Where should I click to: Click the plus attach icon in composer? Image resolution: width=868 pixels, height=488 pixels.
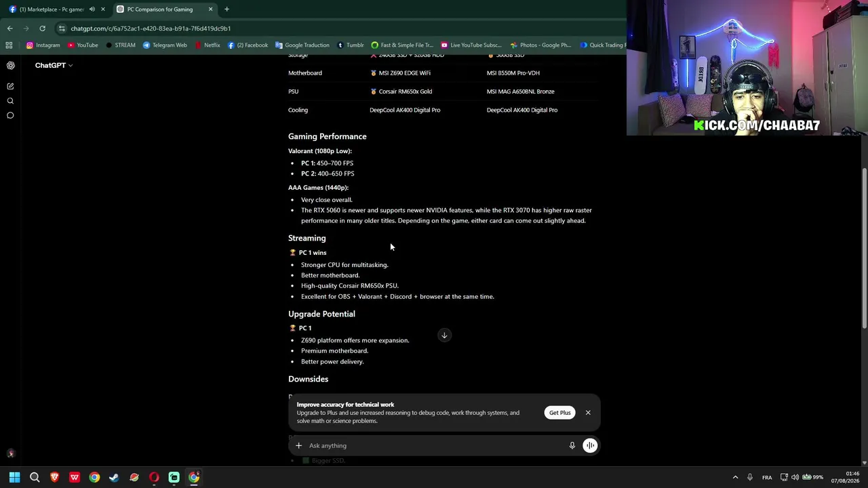click(x=298, y=445)
